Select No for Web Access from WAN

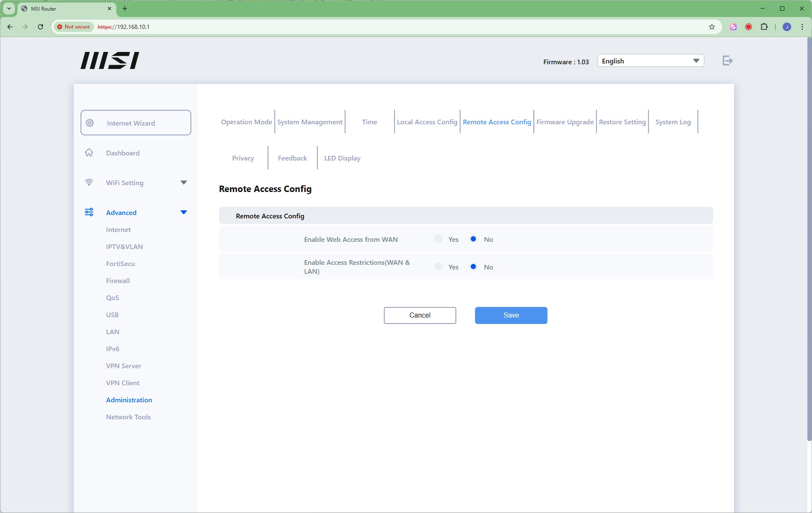pos(473,239)
